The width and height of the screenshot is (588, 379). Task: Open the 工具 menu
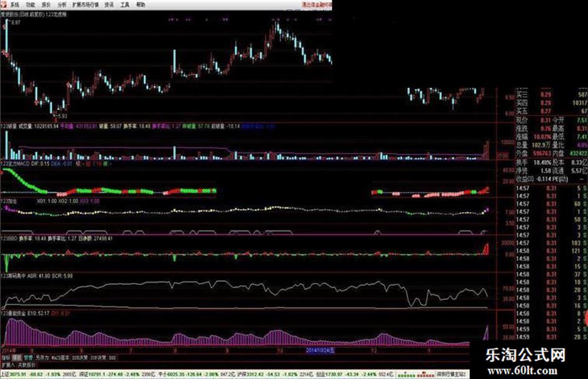click(x=125, y=5)
